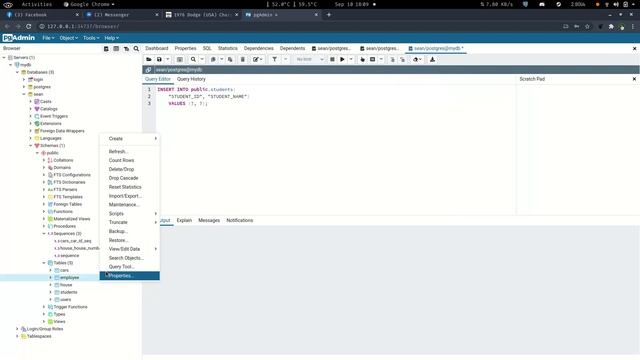640x360 pixels.
Task: Open Filter options dropdown arrow
Action: (x=285, y=60)
